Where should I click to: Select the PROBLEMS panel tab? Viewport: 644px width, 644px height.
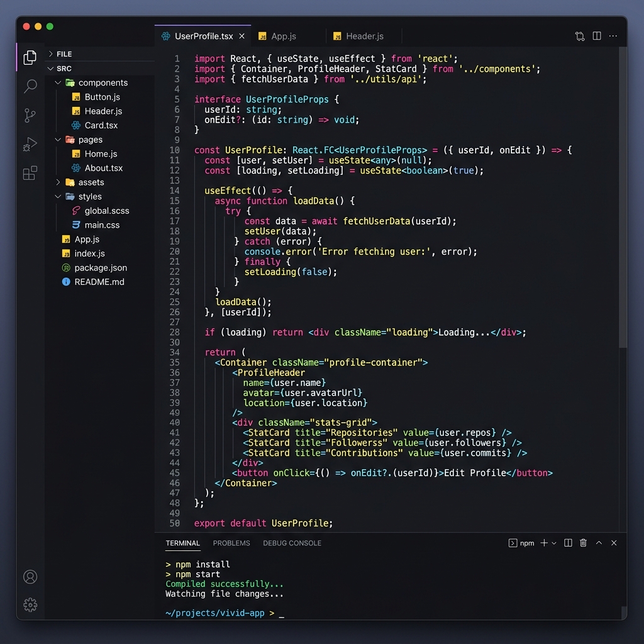231,543
